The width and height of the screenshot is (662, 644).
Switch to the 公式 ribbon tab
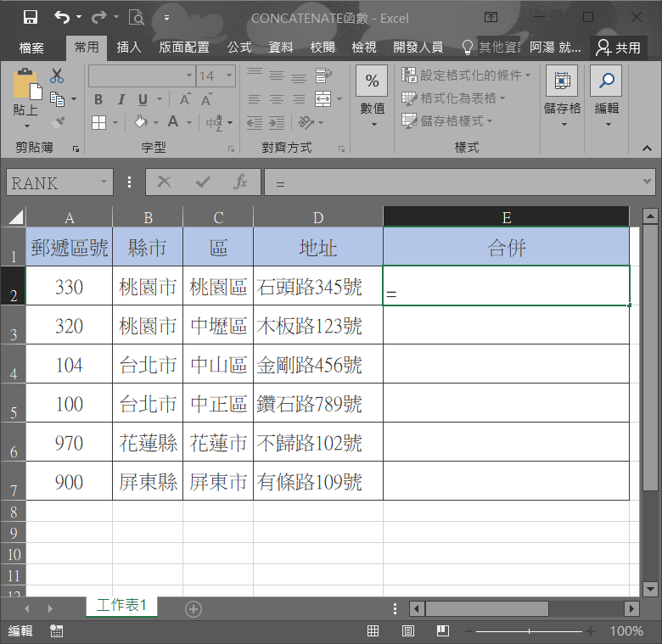[239, 48]
